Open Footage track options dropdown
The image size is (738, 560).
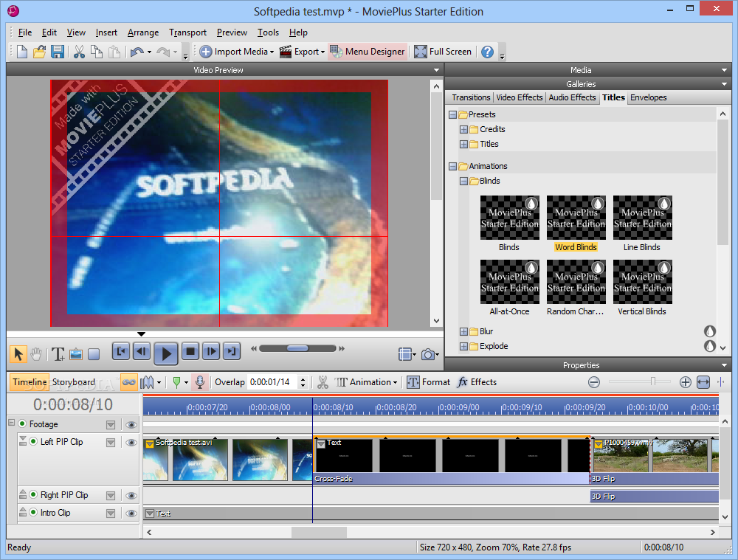[111, 425]
